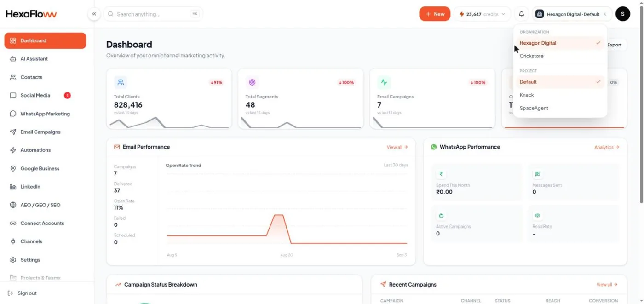Click the ₹0.00 spend value
This screenshot has width=644, height=304.
[x=444, y=192]
